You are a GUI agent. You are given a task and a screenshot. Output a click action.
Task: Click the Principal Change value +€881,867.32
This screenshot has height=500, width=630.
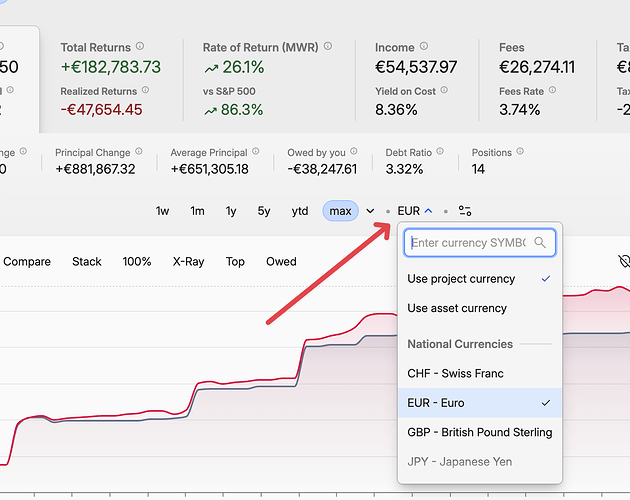pyautogui.click(x=95, y=169)
